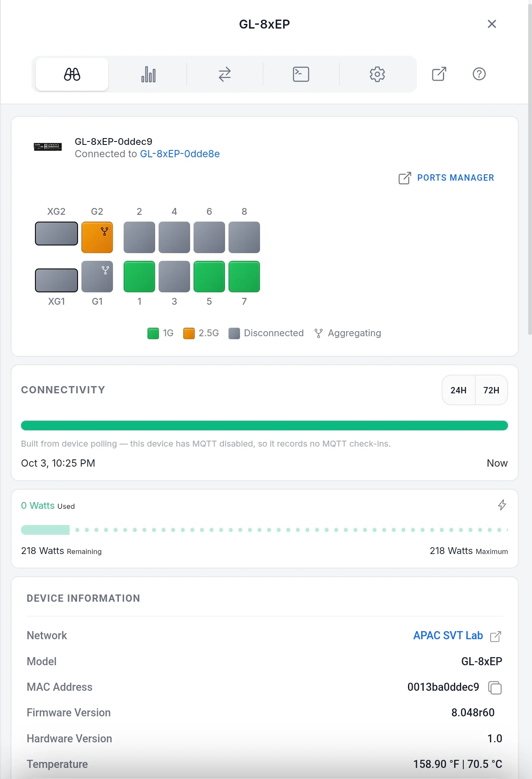Select disconnected port 4
Image resolution: width=532 pixels, height=779 pixels.
point(174,237)
